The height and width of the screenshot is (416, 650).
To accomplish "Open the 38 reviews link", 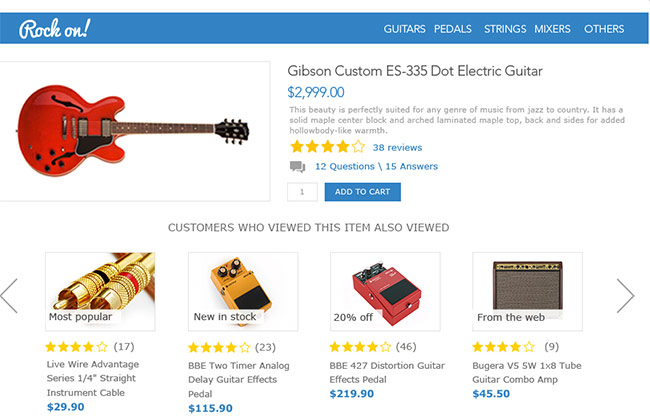I will coord(397,147).
